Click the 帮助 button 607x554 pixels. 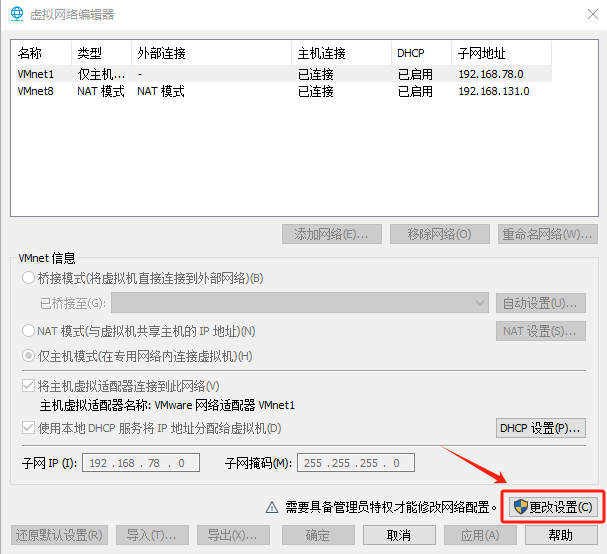(561, 535)
